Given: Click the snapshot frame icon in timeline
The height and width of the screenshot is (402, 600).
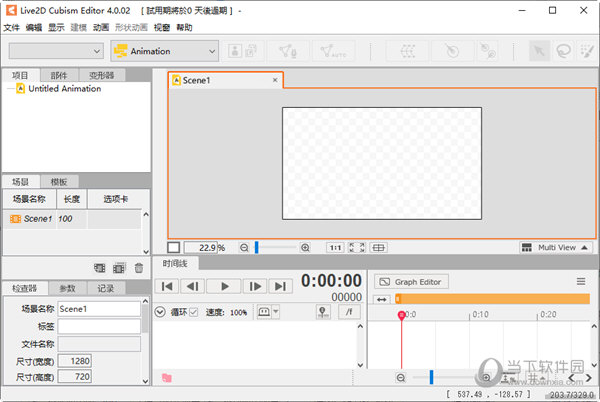Looking at the screenshot, I should pyautogui.click(x=264, y=312).
